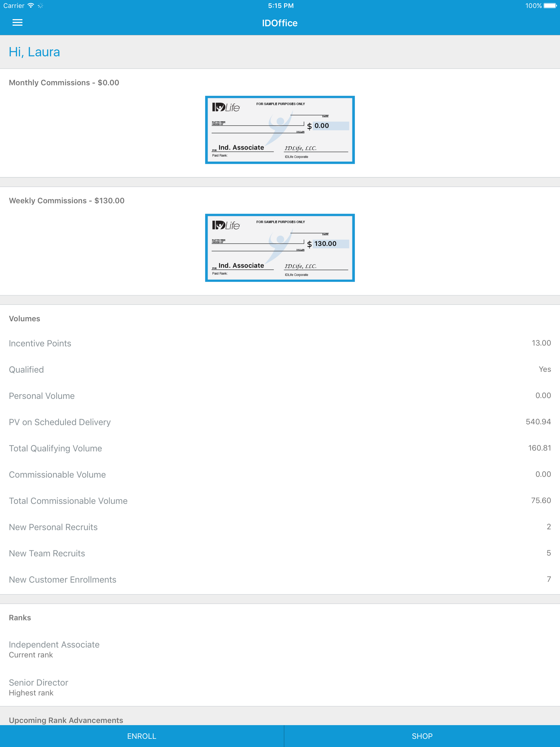The width and height of the screenshot is (560, 747).
Task: Tap the 5:15 PM clock
Action: 281,5
